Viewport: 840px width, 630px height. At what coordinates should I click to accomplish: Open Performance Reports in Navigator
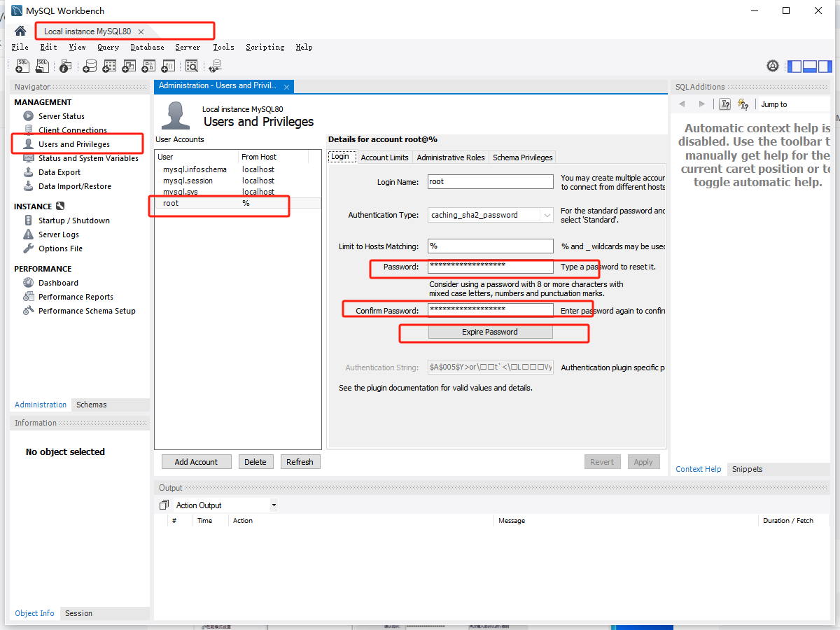tap(76, 297)
